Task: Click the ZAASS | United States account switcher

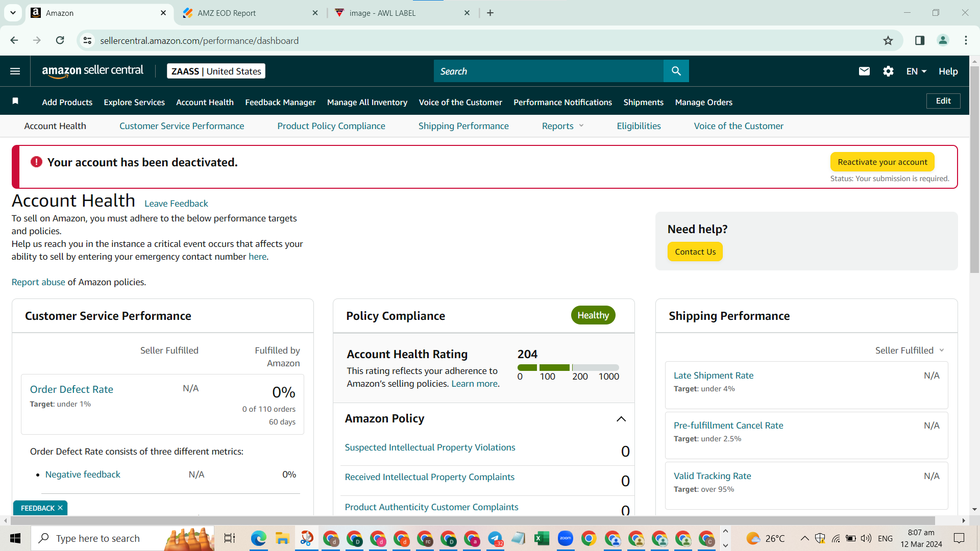Action: pos(216,71)
